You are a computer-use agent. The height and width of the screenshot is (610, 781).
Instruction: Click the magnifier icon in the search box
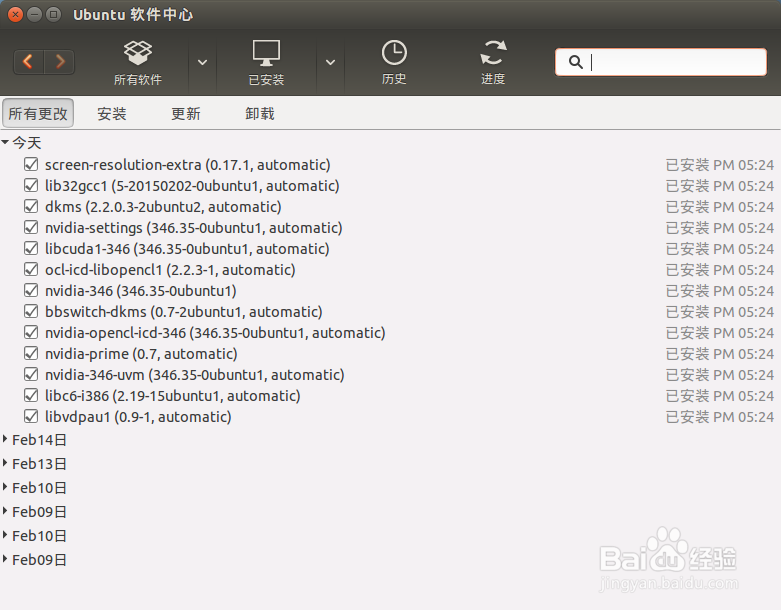pos(575,62)
